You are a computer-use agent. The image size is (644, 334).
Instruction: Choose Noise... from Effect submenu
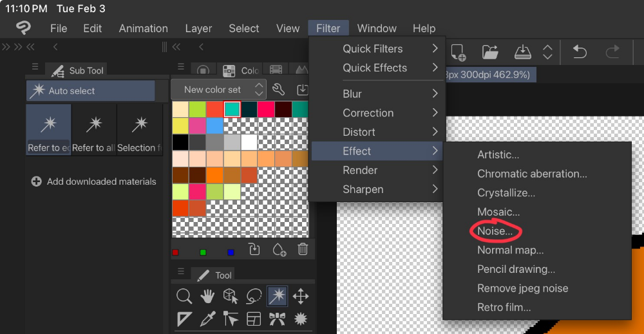coord(495,230)
